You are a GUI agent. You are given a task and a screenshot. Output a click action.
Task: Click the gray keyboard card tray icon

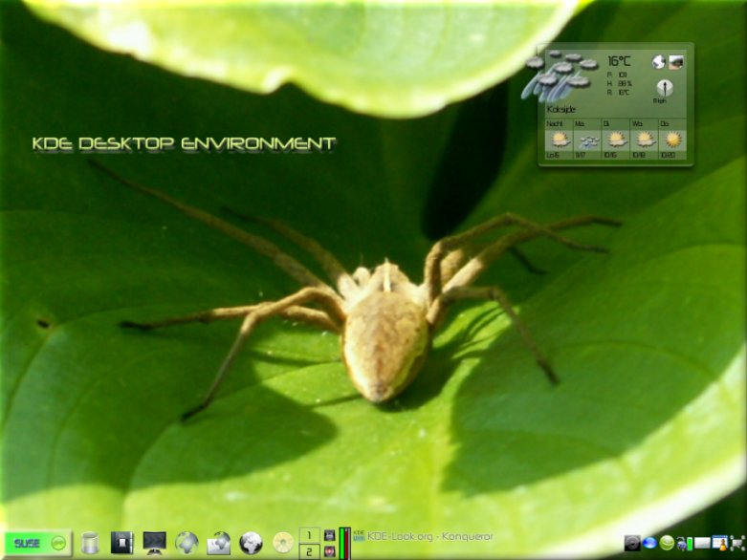point(702,543)
